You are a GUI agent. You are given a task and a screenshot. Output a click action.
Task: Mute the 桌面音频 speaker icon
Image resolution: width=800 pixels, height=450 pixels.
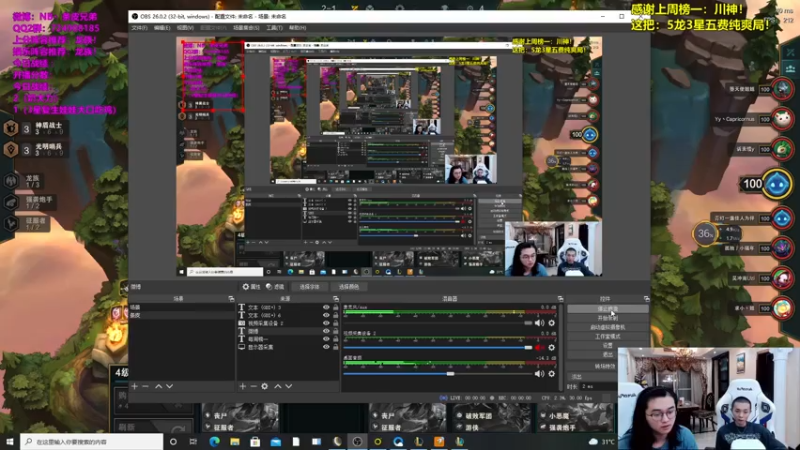coord(539,373)
